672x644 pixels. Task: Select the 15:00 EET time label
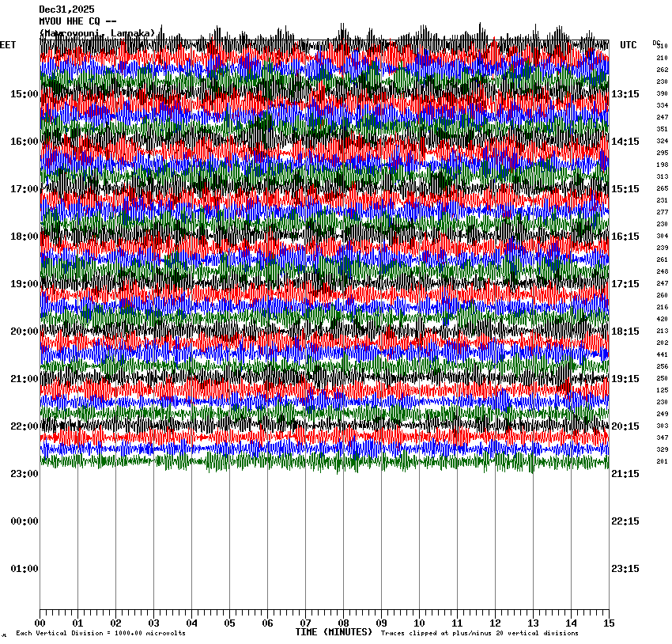coord(24,94)
